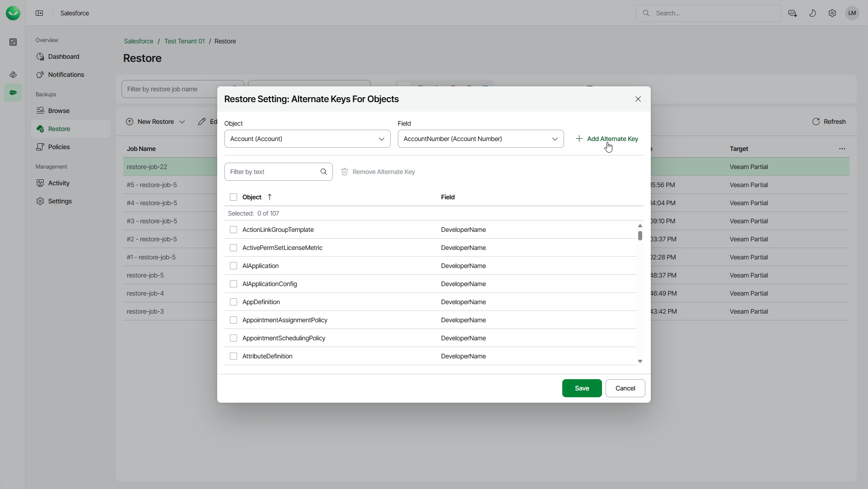
Task: Go to Activity in the sidebar
Action: pos(59,183)
